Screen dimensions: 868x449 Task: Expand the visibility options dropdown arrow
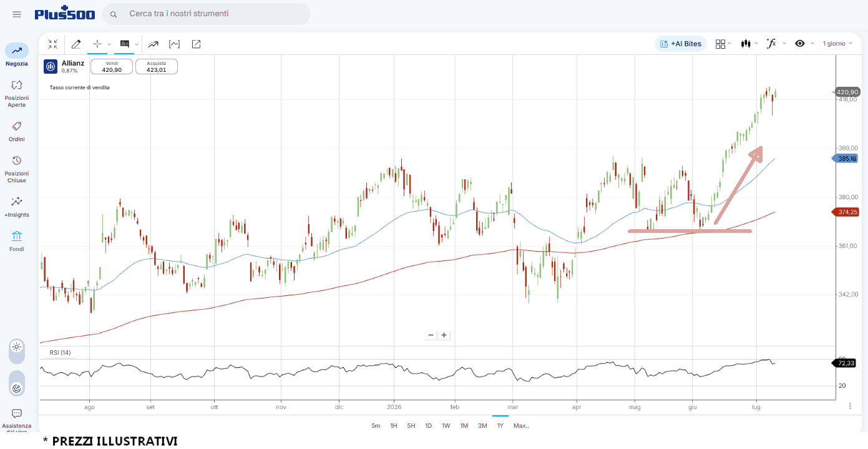pos(812,44)
